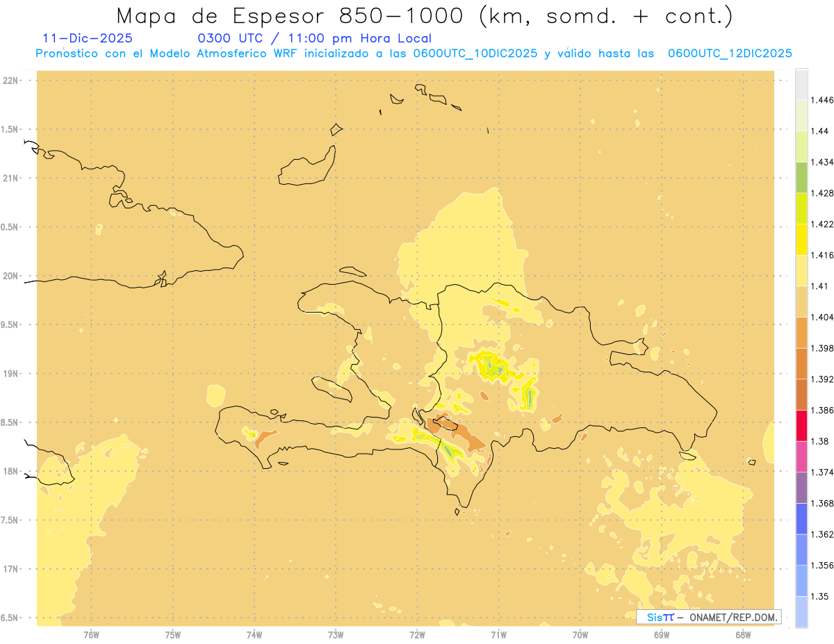The image size is (834, 644).
Task: Pick the blue swatch between 1.362 and 1.368
Action: (801, 518)
